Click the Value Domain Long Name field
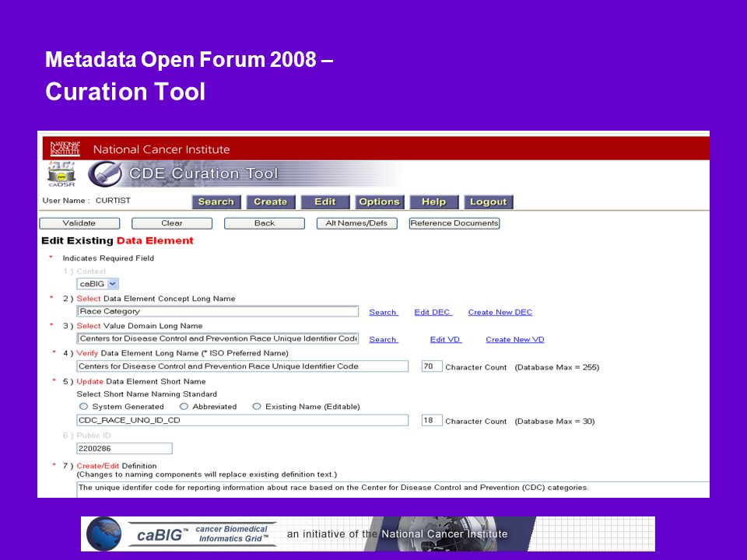 pos(218,338)
